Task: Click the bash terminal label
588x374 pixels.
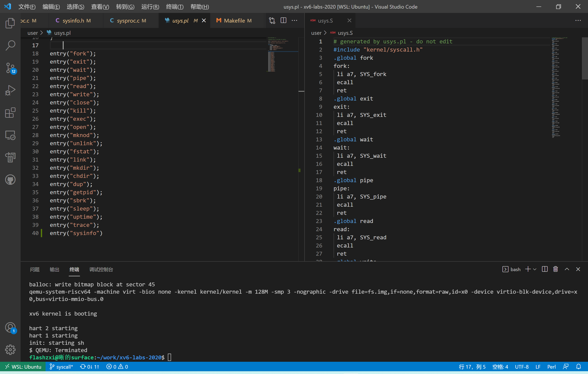Action: (x=511, y=269)
